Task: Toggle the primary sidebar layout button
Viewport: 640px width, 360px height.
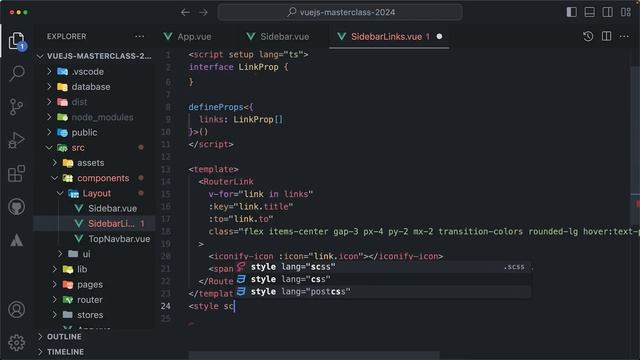Action: [571, 12]
